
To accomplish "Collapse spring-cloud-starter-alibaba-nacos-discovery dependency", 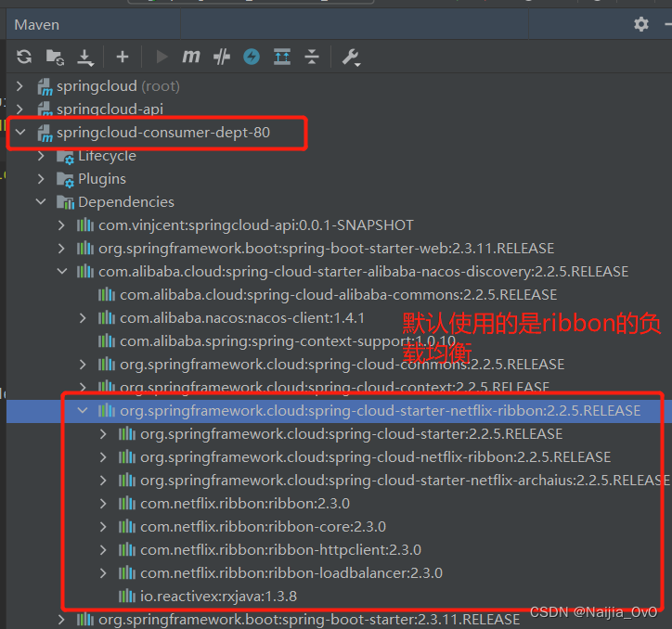I will point(62,271).
